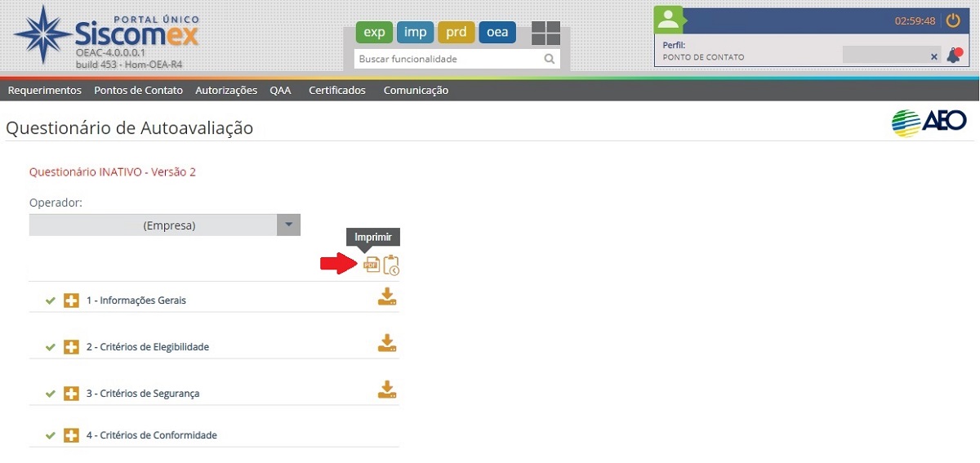Click the power logout icon
Screen dimensions: 980x463
[x=953, y=20]
